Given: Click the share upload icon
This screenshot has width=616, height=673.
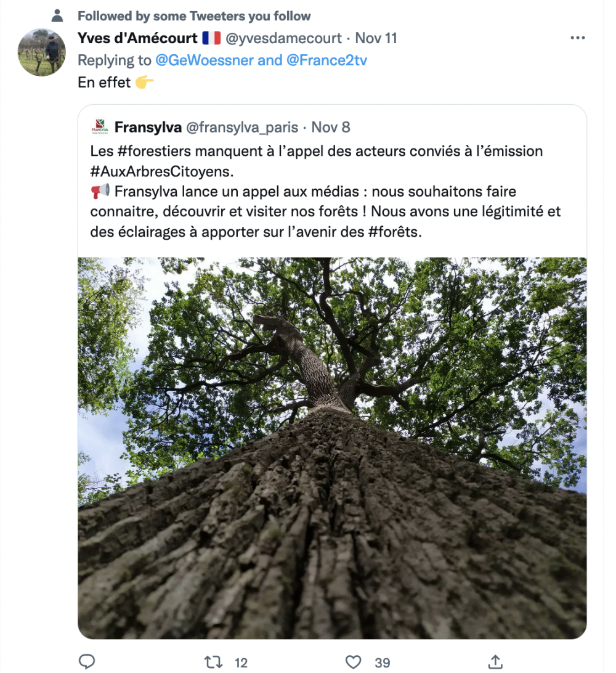Looking at the screenshot, I should [x=495, y=663].
